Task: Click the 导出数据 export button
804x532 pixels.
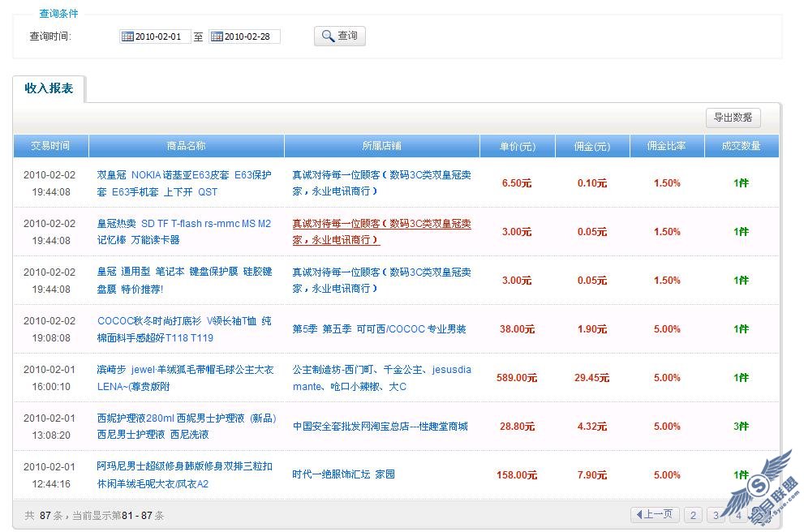Action: 733,118
